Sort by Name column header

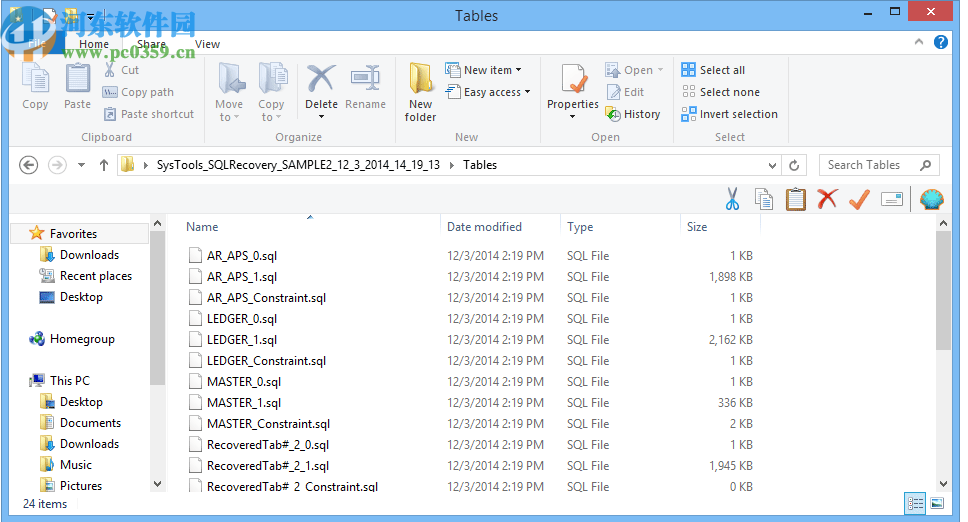tap(202, 226)
